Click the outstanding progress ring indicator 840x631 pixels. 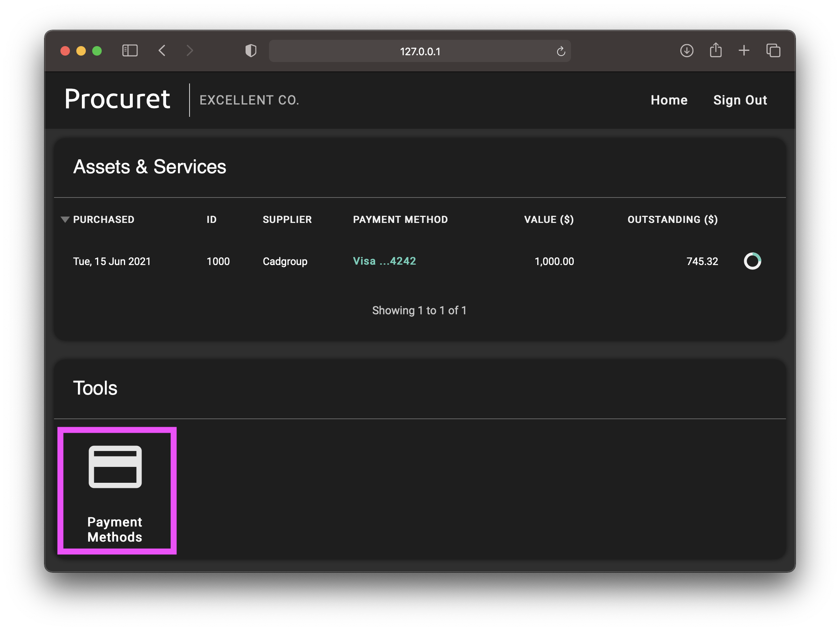point(752,261)
